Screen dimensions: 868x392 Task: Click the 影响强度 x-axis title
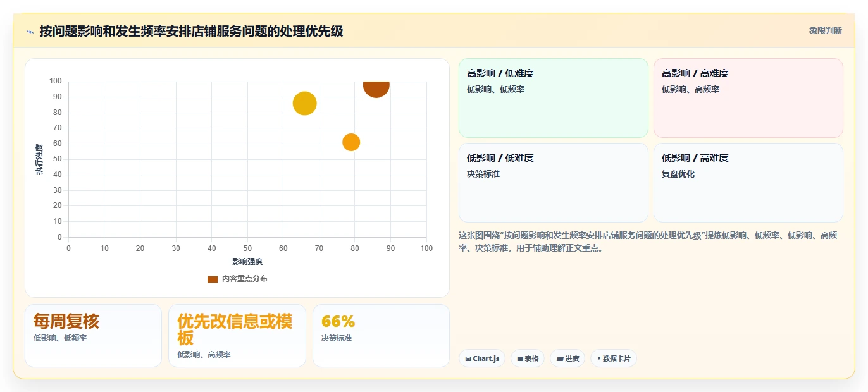click(247, 261)
